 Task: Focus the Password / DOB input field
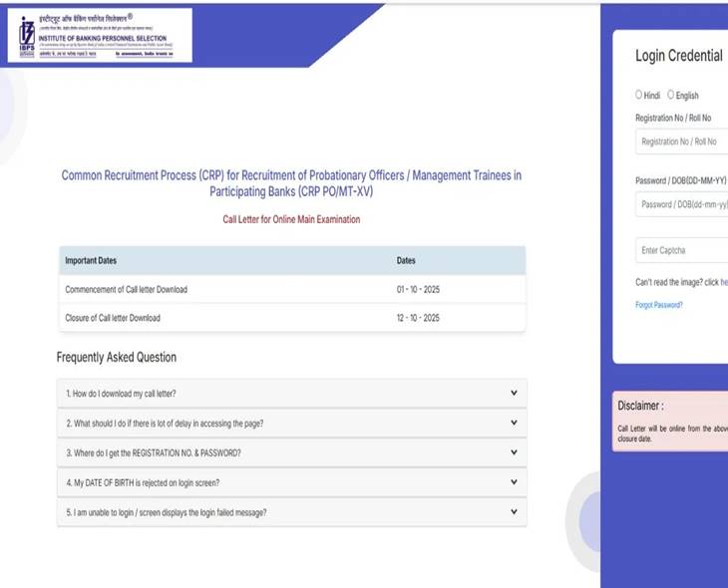[681, 204]
